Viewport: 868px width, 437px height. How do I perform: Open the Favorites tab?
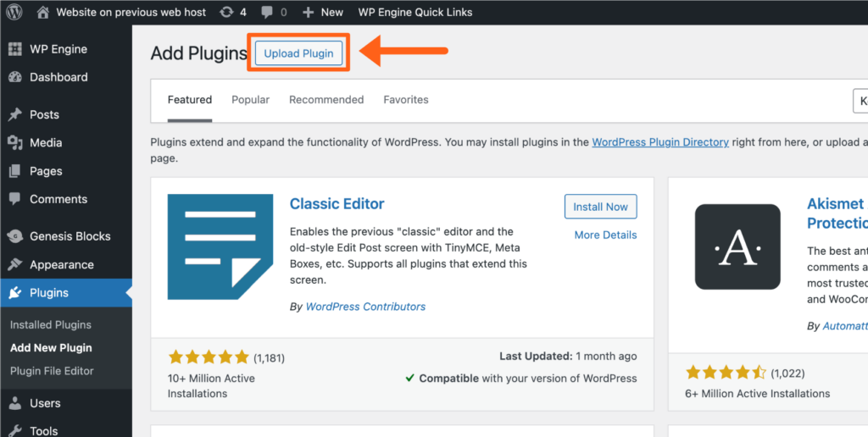(x=406, y=100)
